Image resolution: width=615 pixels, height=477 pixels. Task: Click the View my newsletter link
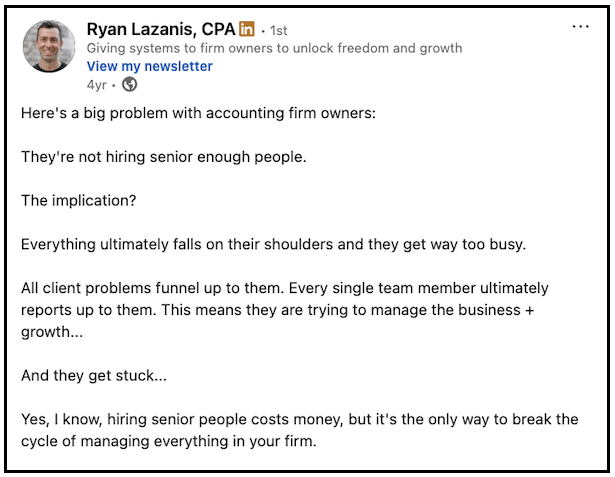point(150,66)
